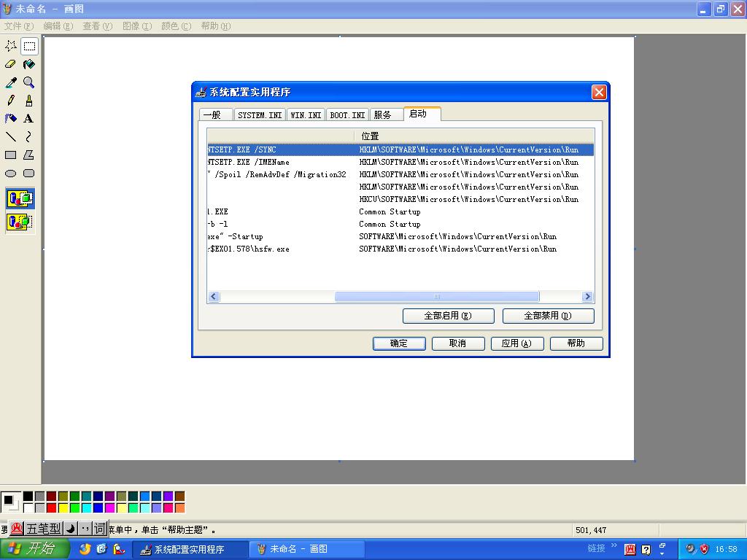747x560 pixels.
Task: Choose the Pencil tool
Action: coord(11,101)
